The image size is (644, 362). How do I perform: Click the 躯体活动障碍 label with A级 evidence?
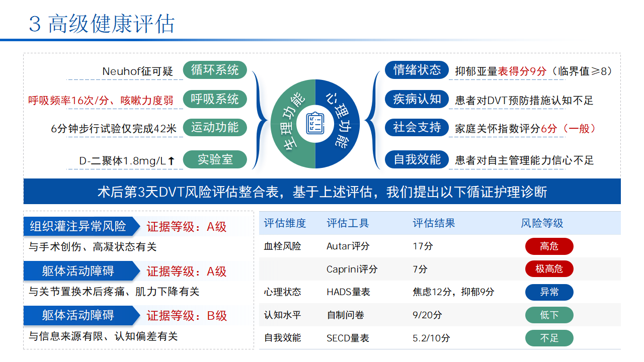(82, 271)
